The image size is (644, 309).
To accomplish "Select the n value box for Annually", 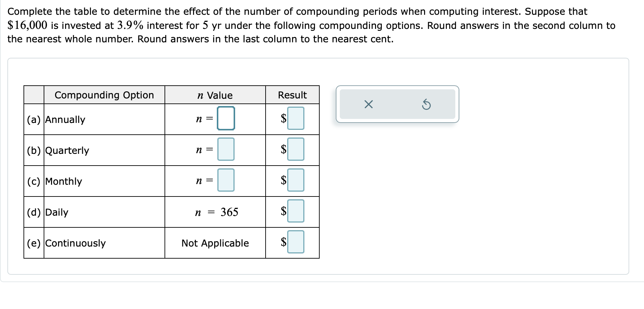I will pyautogui.click(x=226, y=119).
